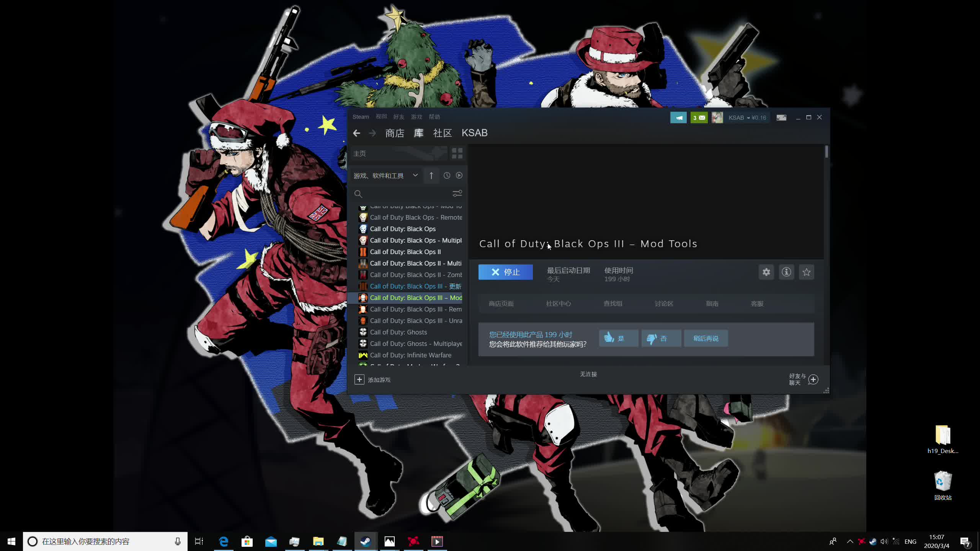Click thumbs up 是 recommend button

point(618,338)
